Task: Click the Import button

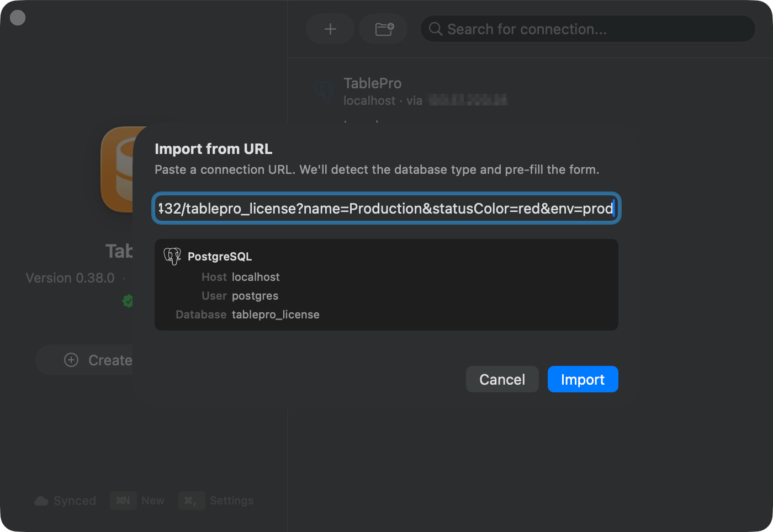Action: [583, 379]
